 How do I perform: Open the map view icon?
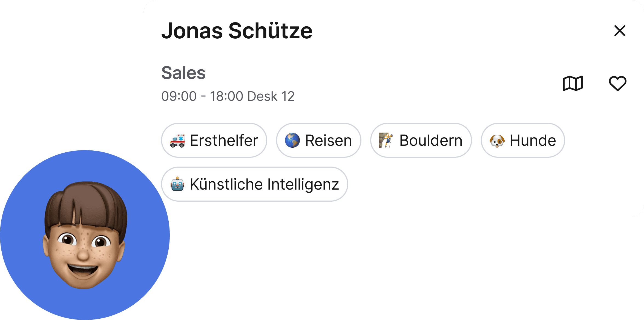573,83
